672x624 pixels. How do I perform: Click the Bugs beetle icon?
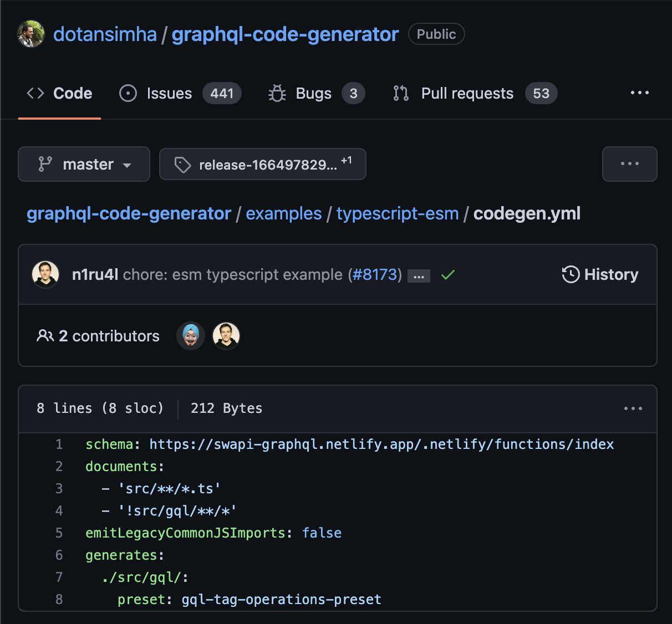277,93
